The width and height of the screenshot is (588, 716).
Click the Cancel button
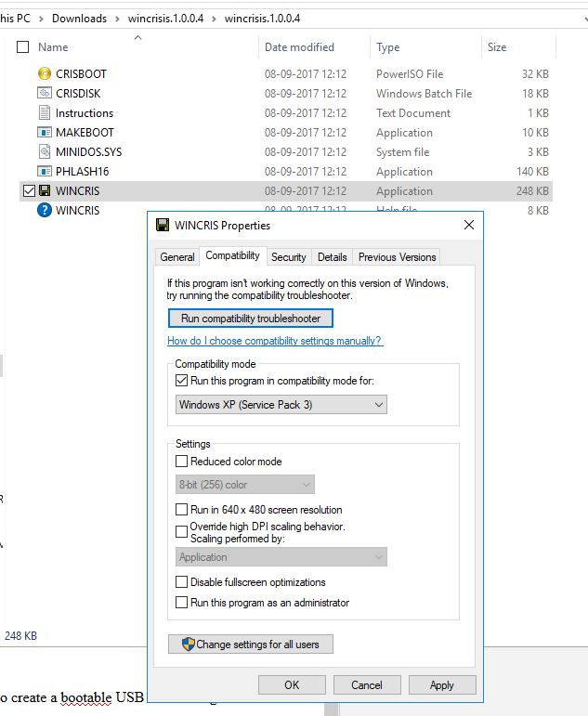[x=367, y=685]
